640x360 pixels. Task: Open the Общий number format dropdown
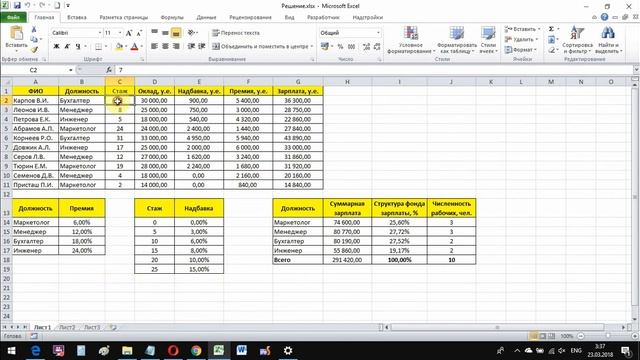coord(378,33)
